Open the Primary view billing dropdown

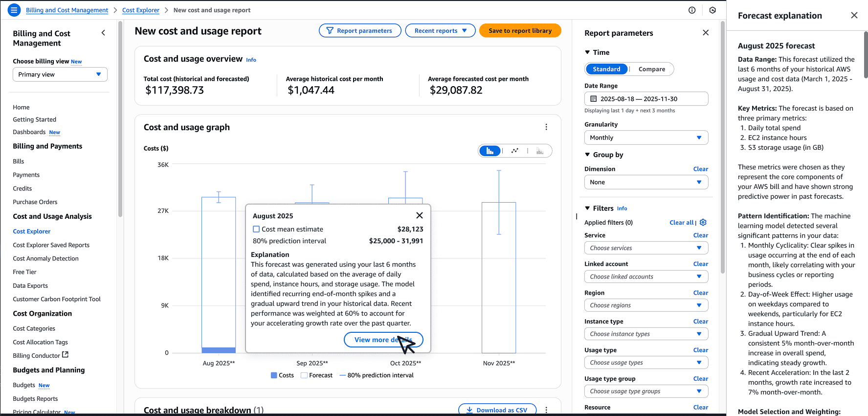pyautogui.click(x=60, y=74)
